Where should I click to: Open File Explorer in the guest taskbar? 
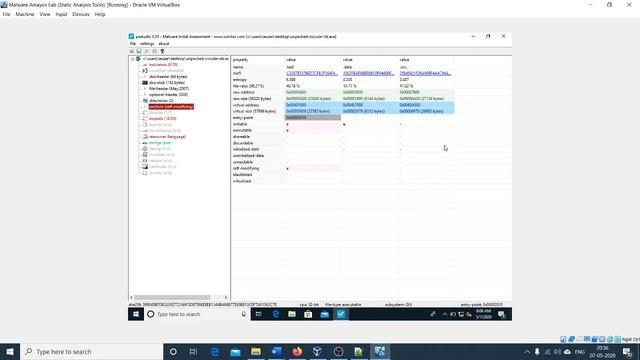coord(292,314)
